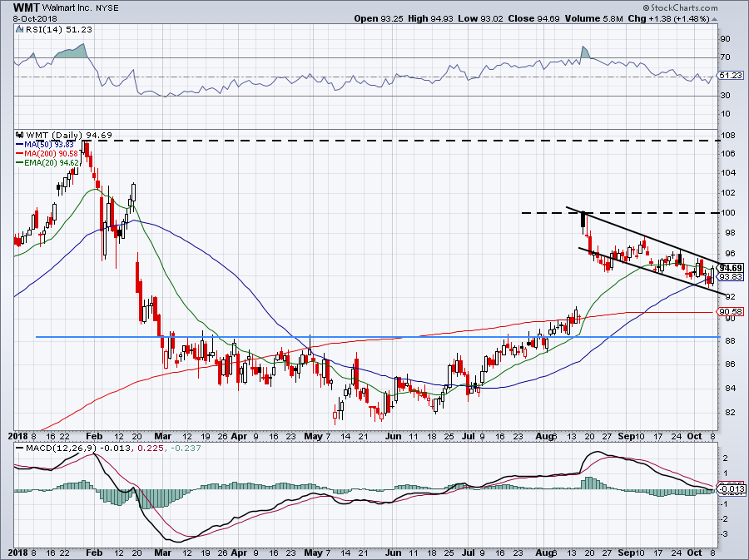The image size is (749, 560).
Task: Click Jul on the bottom MACD date axis
Action: click(469, 553)
